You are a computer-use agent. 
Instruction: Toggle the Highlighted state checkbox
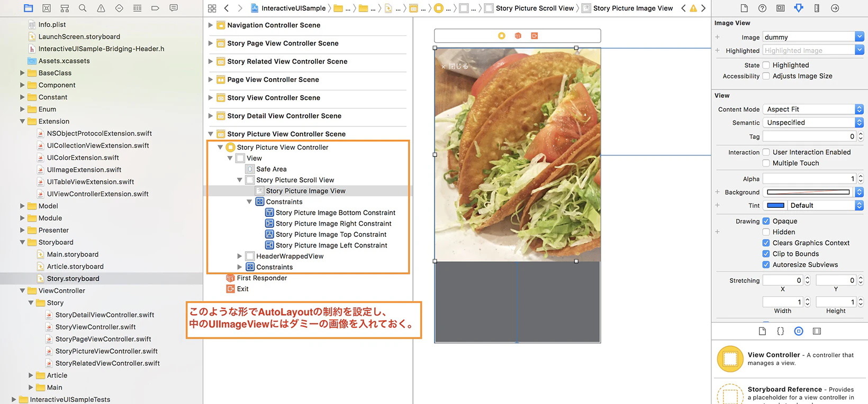click(x=766, y=65)
